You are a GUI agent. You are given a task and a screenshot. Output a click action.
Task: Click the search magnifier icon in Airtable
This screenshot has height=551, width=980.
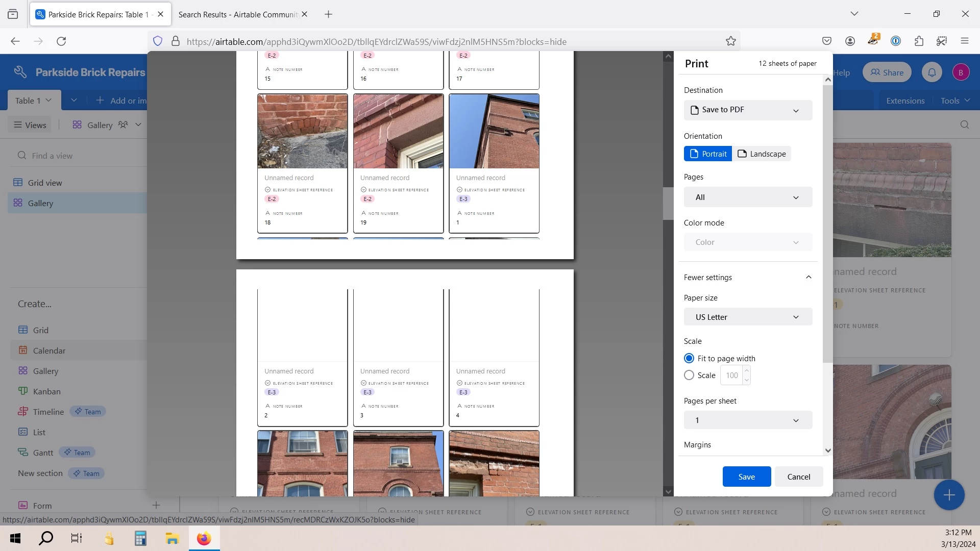click(964, 125)
